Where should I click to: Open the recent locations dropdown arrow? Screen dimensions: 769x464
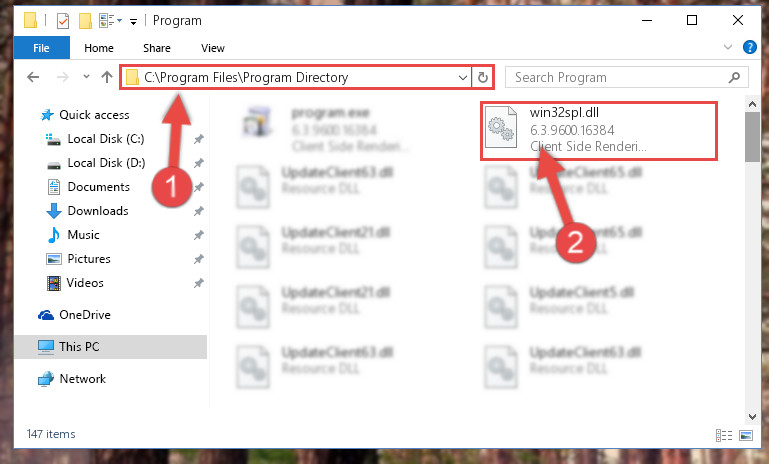pyautogui.click(x=86, y=77)
